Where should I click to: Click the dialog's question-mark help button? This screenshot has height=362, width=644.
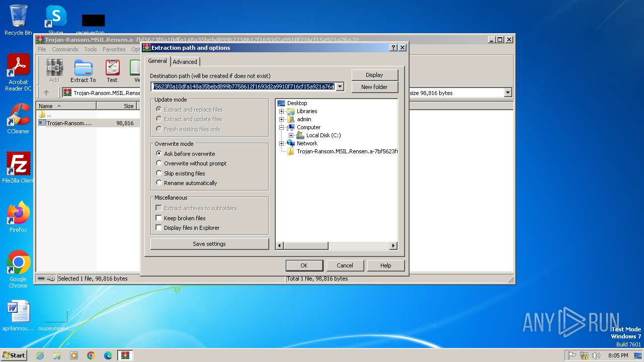coord(393,48)
